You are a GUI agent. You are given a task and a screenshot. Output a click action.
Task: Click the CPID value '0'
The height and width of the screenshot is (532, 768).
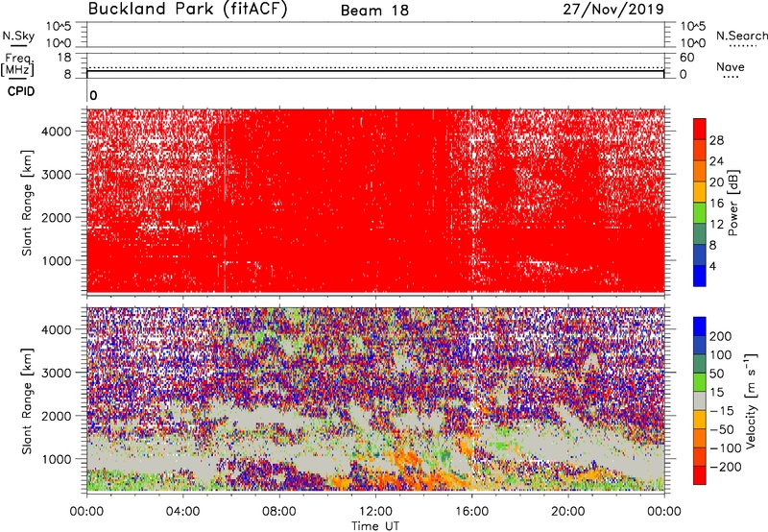(93, 95)
